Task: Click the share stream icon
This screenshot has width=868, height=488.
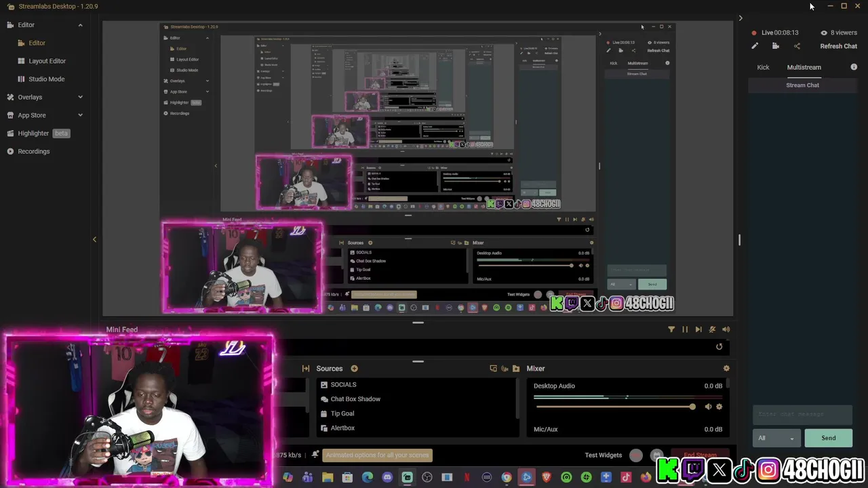Action: coord(797,46)
